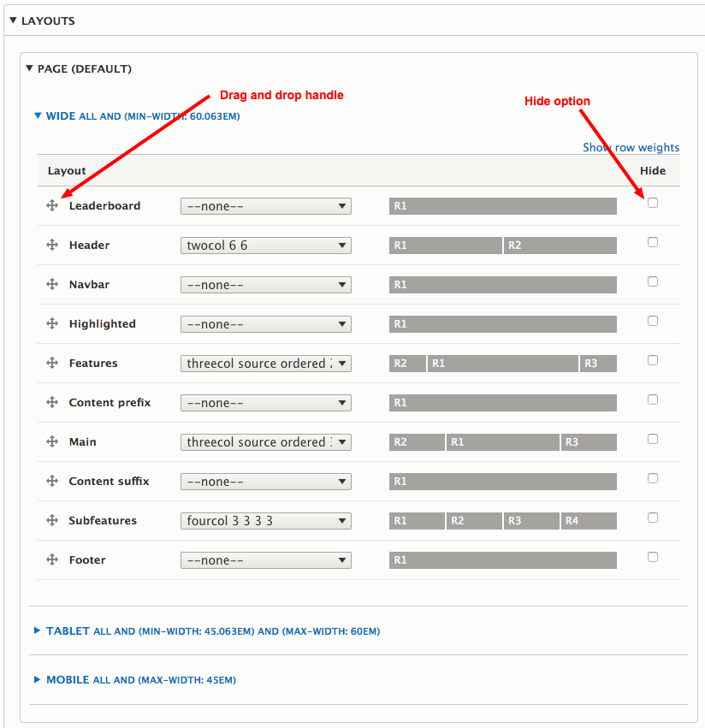
Task: Collapse the Wide min-width 60.063em section
Action: 61,115
